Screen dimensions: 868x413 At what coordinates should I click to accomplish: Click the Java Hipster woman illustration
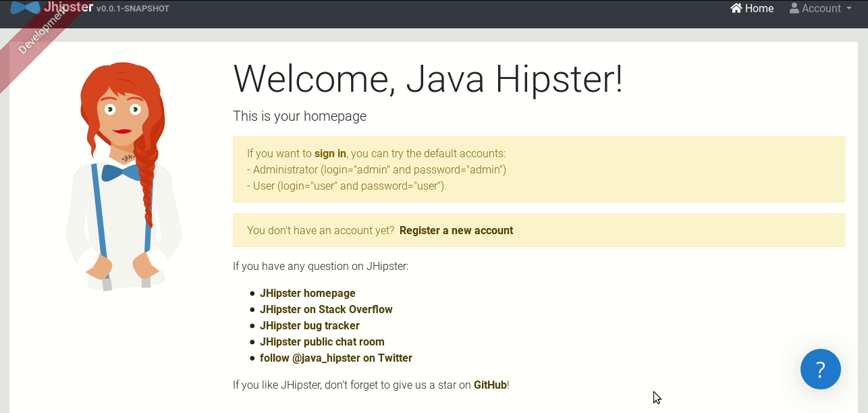tap(124, 177)
